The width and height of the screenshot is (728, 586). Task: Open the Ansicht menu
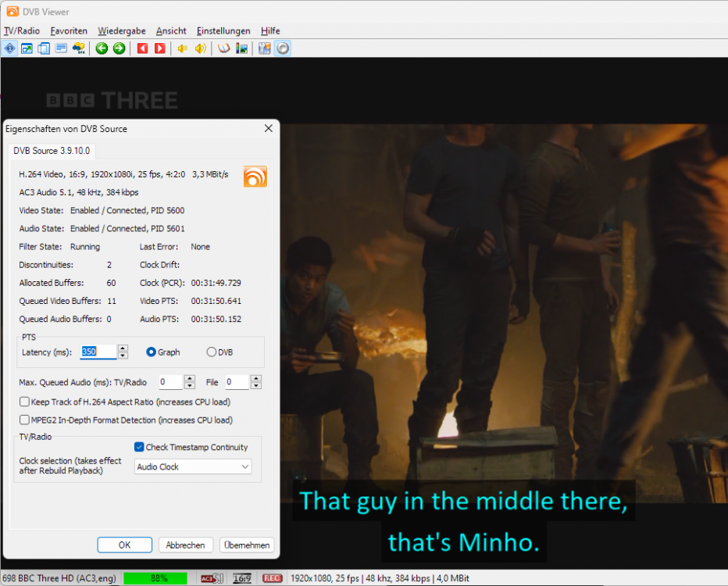(x=171, y=30)
